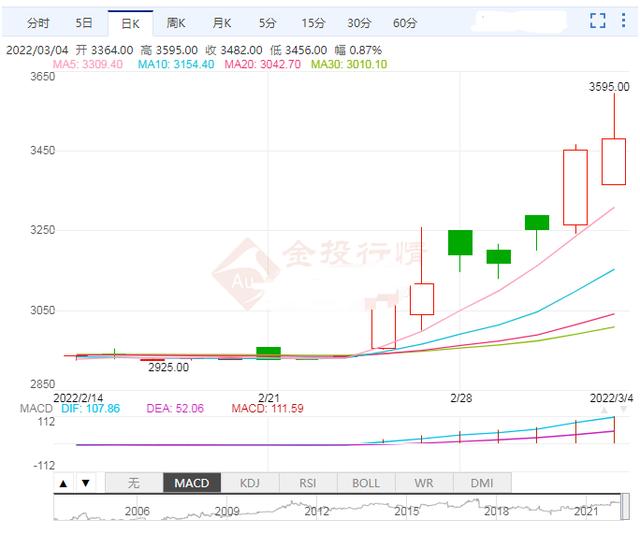Show the KDJ indicator
The width and height of the screenshot is (640, 534).
point(249,483)
